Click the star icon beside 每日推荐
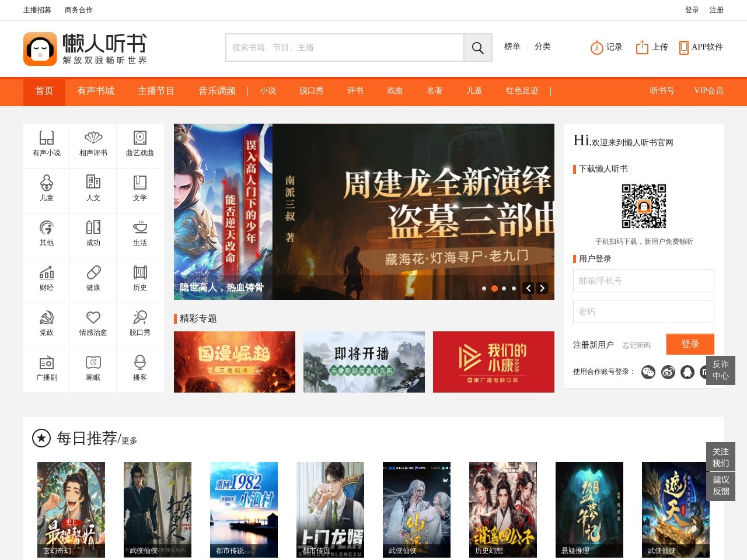The height and width of the screenshot is (560, 747). (41, 438)
